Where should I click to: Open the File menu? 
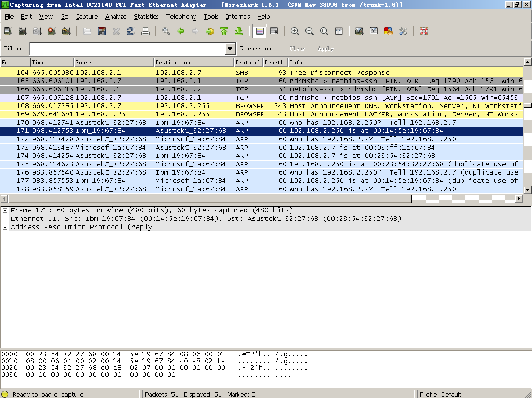pos(9,16)
